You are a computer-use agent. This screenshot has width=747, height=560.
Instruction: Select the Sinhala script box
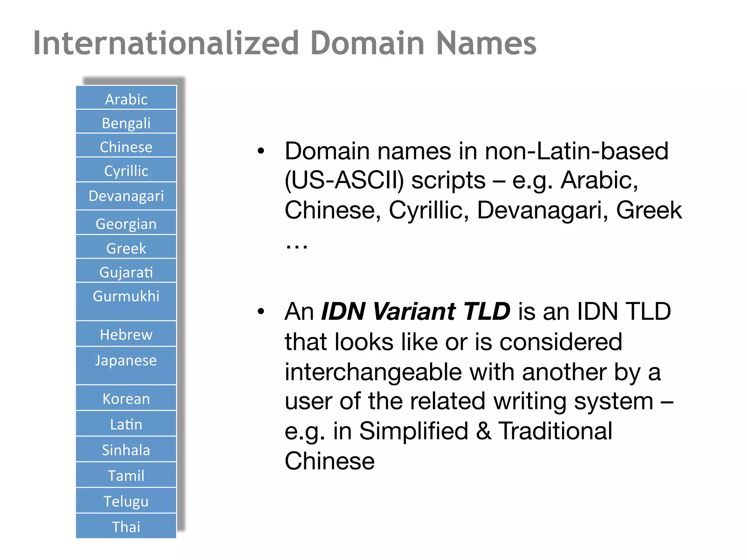coord(126,449)
